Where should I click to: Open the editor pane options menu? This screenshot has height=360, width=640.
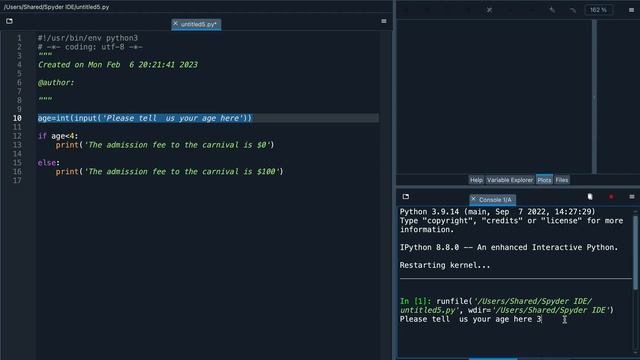click(384, 21)
